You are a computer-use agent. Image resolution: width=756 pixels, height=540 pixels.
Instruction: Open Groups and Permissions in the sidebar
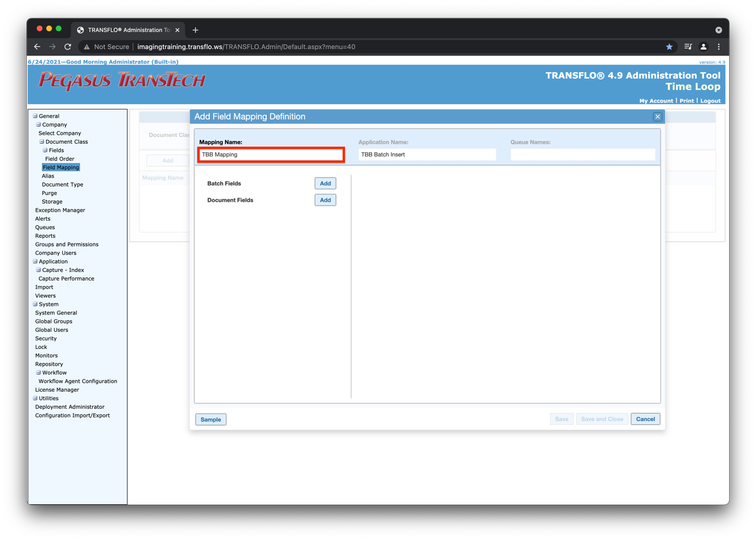pyautogui.click(x=67, y=245)
